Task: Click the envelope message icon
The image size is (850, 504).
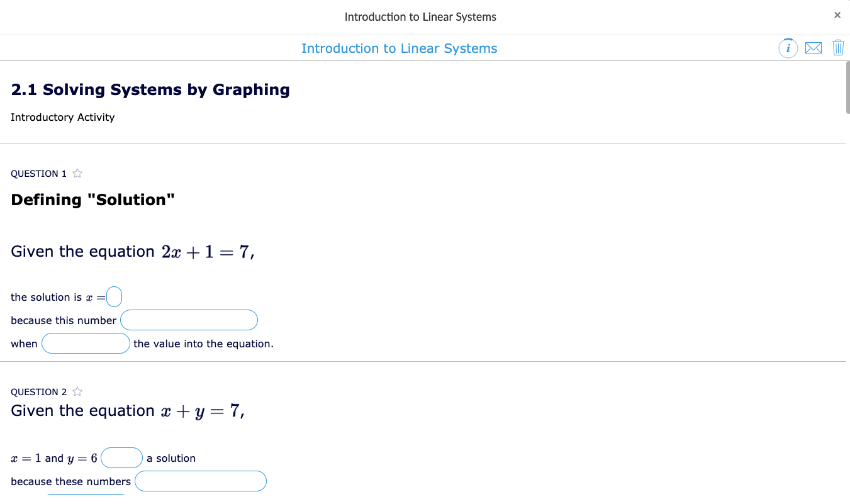Action: click(x=814, y=48)
